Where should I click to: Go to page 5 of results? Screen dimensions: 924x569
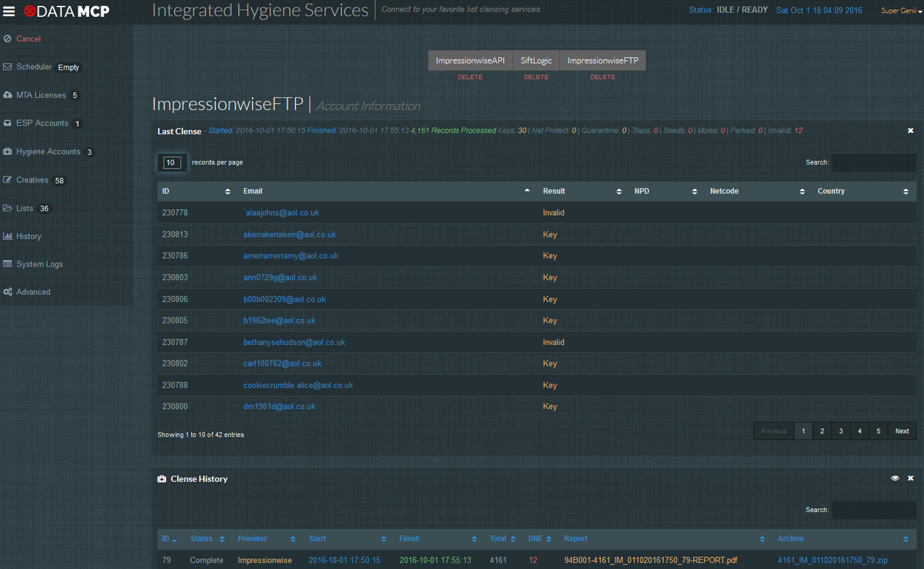click(878, 431)
